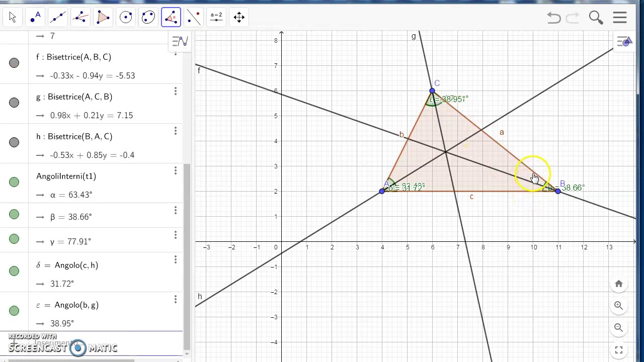Toggle visibility of bisector h
The image size is (644, 362).
tap(14, 142)
